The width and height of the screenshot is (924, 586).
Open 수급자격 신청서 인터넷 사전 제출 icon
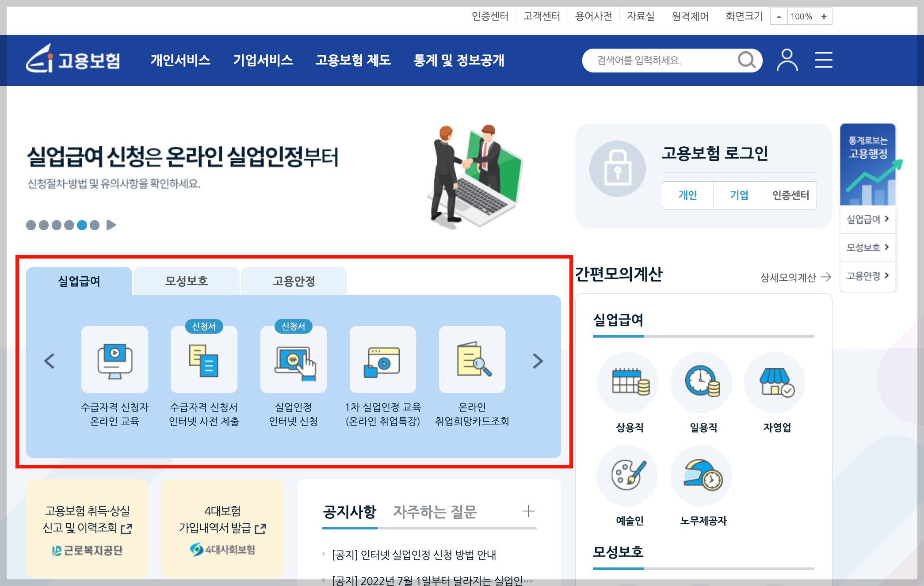coord(204,359)
